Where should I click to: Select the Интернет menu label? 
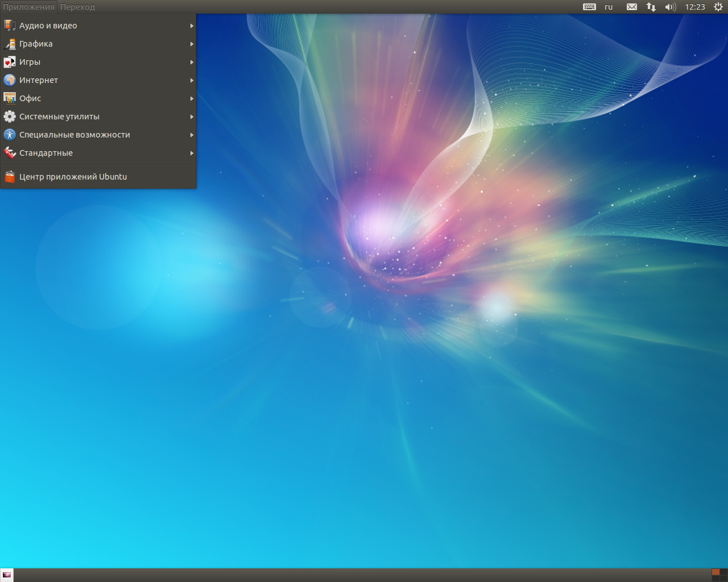39,80
